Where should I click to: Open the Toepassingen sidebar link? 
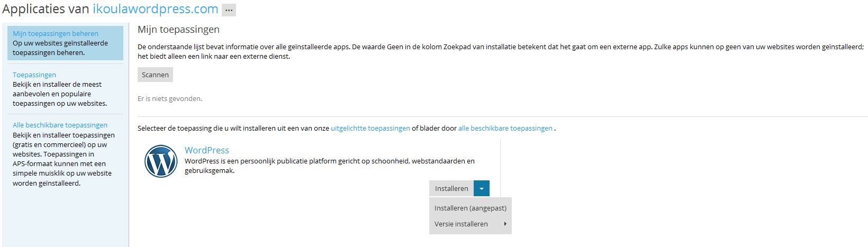(34, 75)
